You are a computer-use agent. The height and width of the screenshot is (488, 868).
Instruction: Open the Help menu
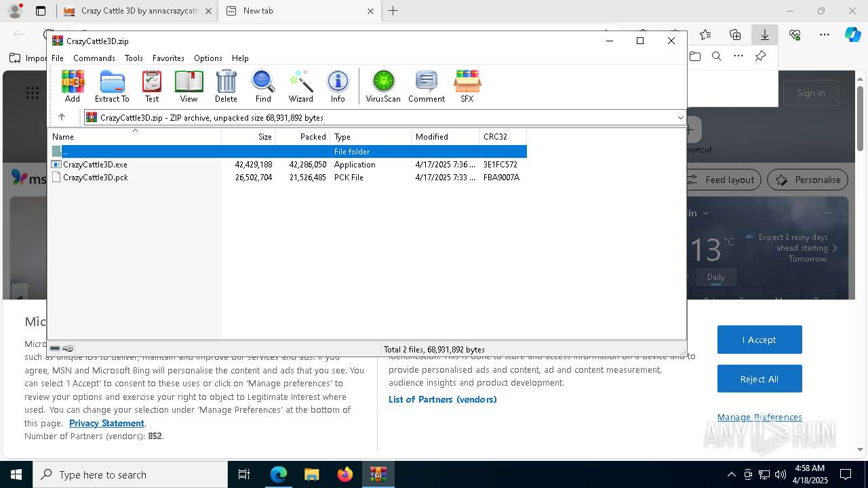tap(240, 58)
